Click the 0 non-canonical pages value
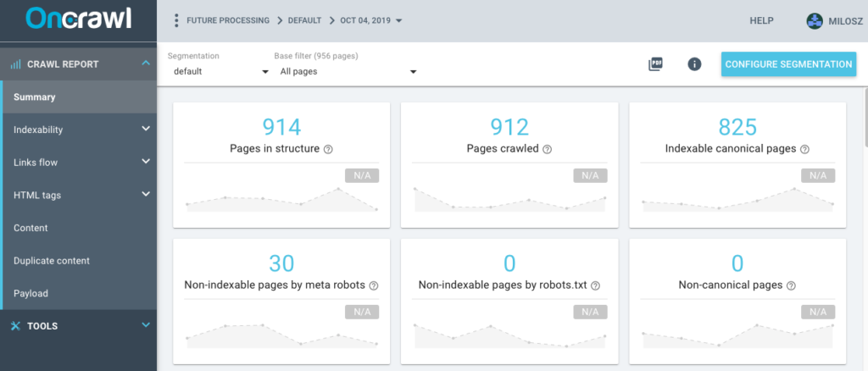The height and width of the screenshot is (371, 868). point(737,263)
